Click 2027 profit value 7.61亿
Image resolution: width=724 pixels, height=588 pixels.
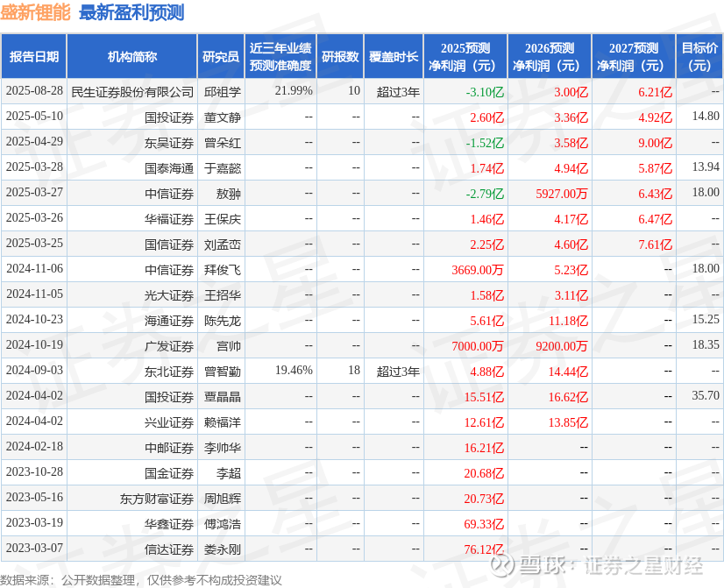click(655, 244)
